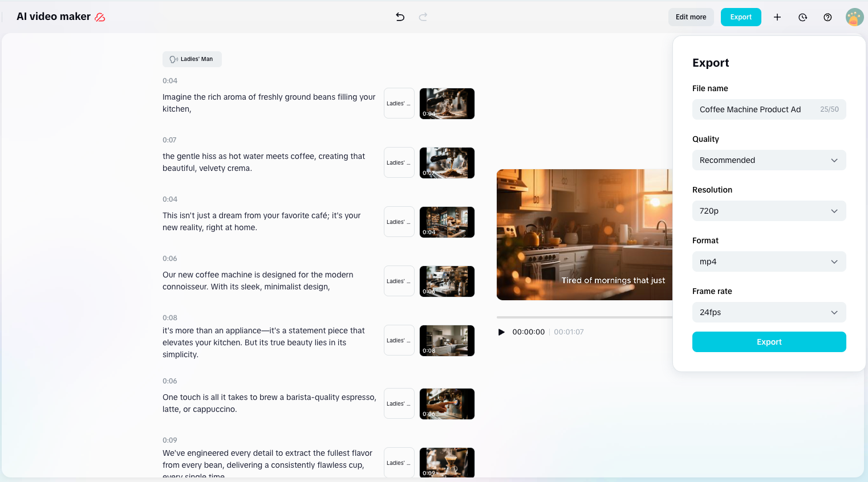The image size is (868, 482).
Task: Open the Quality dropdown set to Recommended
Action: click(x=769, y=160)
